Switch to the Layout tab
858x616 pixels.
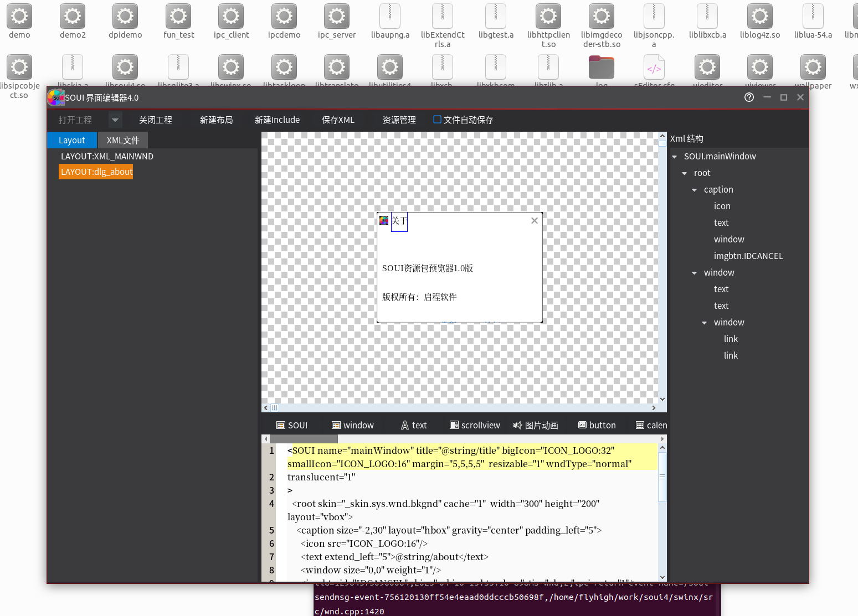click(x=72, y=140)
